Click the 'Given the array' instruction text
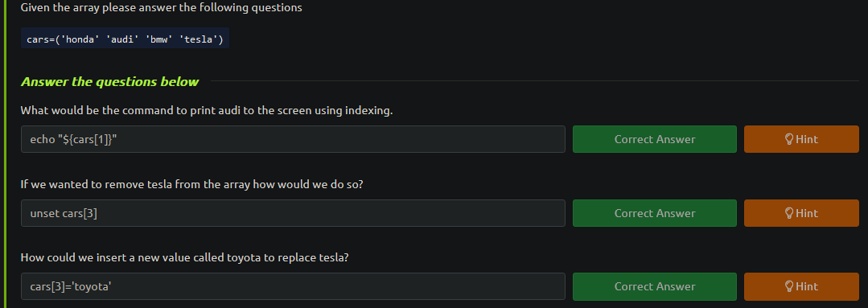 tap(161, 8)
